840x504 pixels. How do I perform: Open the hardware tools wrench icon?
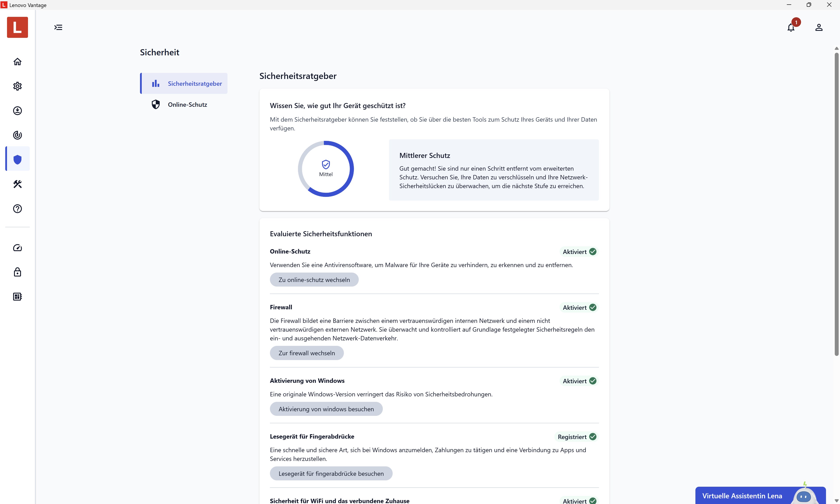click(x=17, y=184)
